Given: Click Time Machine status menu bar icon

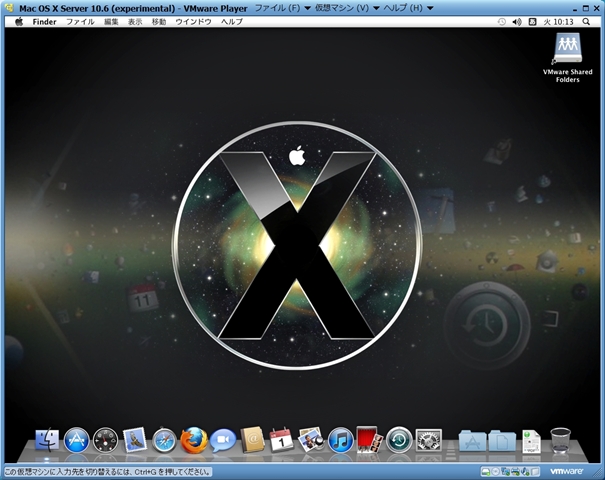Looking at the screenshot, I should pyautogui.click(x=501, y=22).
